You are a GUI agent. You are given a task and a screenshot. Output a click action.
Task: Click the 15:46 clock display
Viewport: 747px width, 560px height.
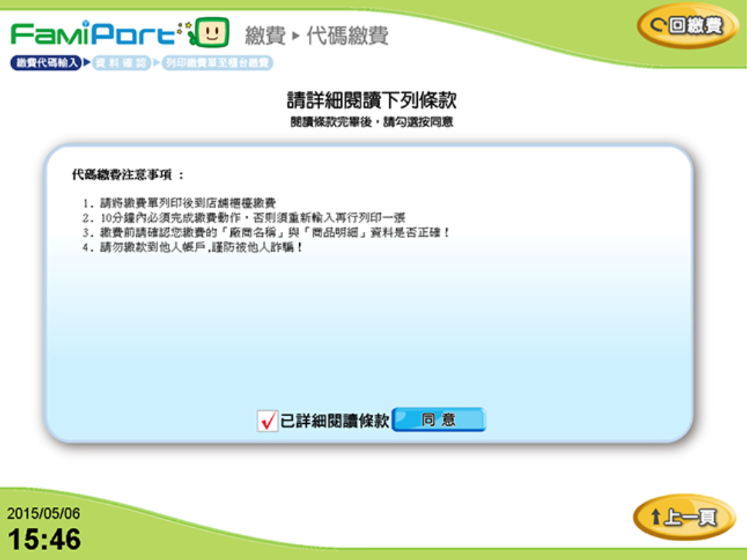point(44,539)
